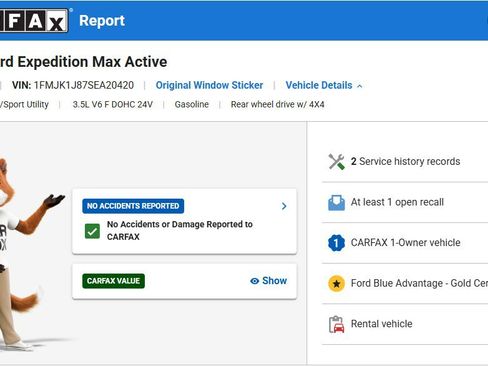Click the open recall envelope icon
The image size is (488, 366).
tap(336, 202)
